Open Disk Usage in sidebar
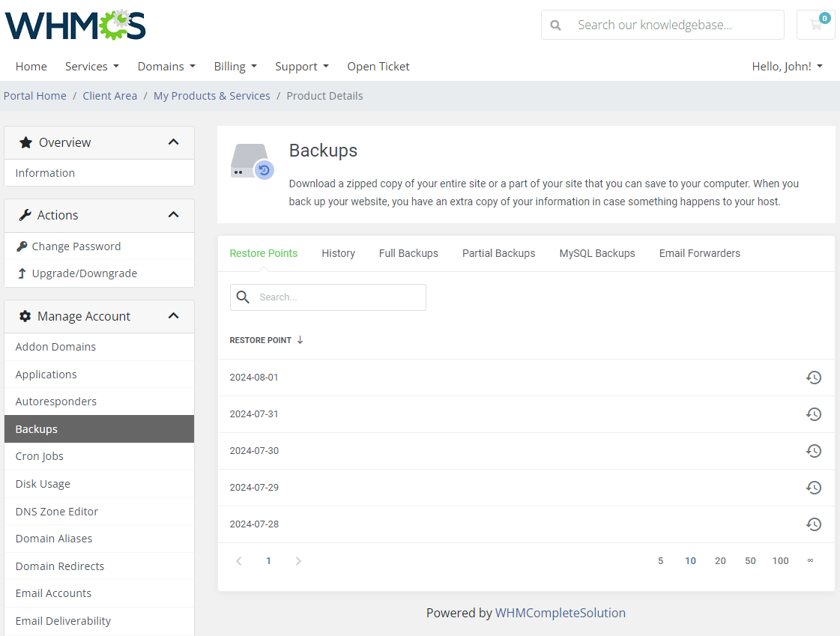Image resolution: width=840 pixels, height=636 pixels. [99, 484]
